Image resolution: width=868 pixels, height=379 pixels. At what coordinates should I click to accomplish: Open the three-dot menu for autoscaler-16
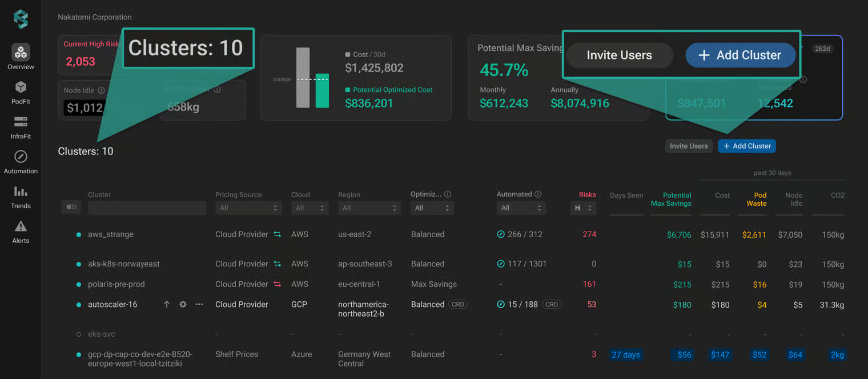tap(199, 305)
